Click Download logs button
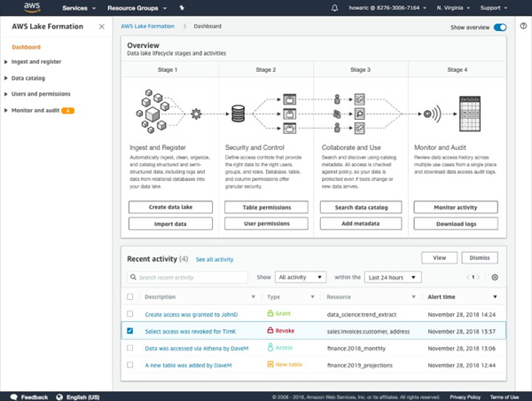 [x=456, y=224]
